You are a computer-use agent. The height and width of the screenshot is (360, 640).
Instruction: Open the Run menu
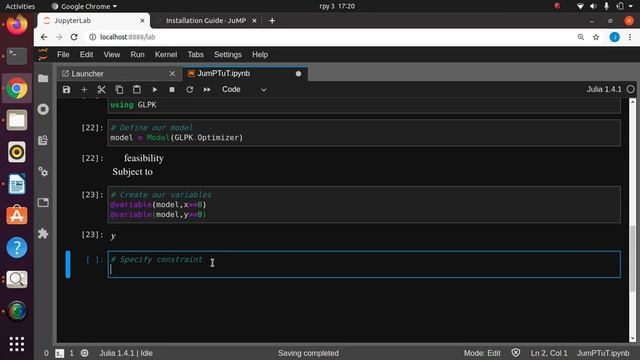[137, 55]
